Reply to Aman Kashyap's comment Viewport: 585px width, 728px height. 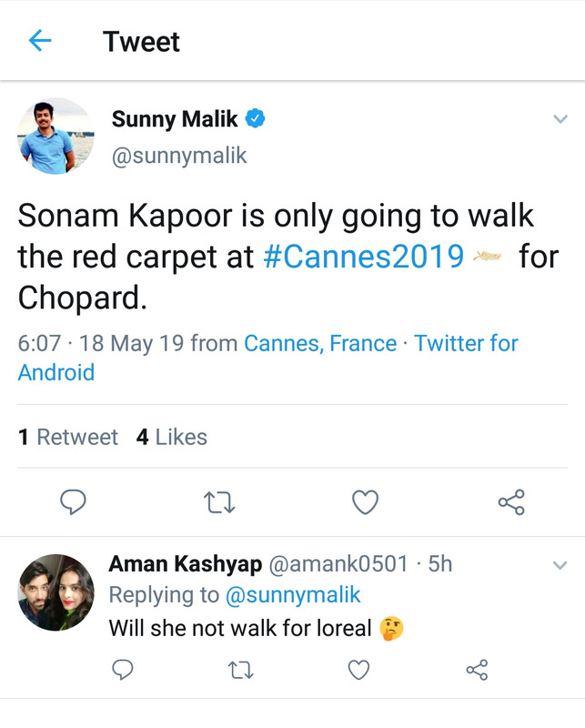[x=122, y=671]
